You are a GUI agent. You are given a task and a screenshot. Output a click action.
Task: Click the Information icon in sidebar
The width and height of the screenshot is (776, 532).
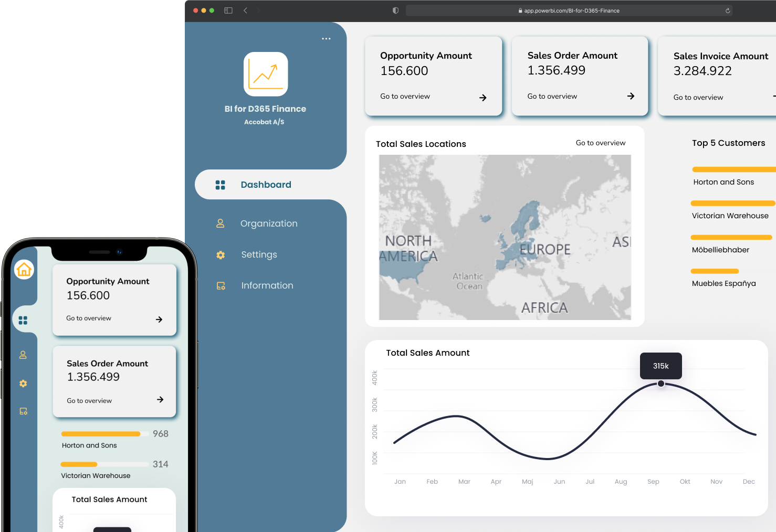pyautogui.click(x=221, y=286)
